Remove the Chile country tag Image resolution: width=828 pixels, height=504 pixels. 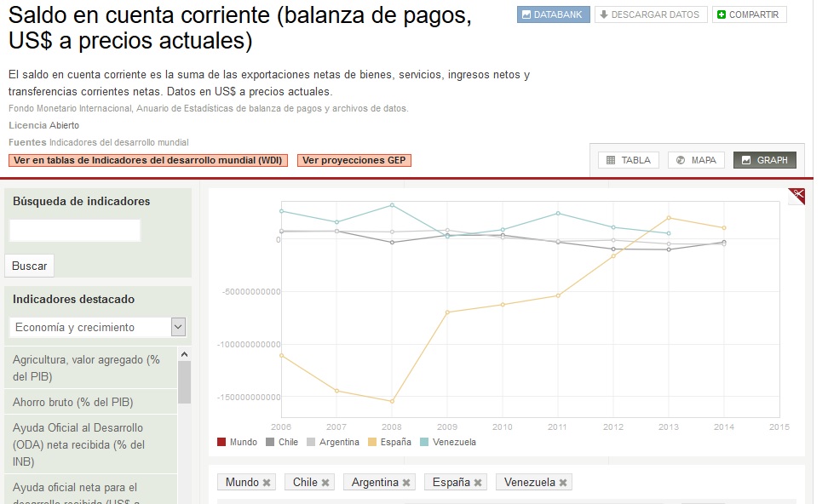325,483
